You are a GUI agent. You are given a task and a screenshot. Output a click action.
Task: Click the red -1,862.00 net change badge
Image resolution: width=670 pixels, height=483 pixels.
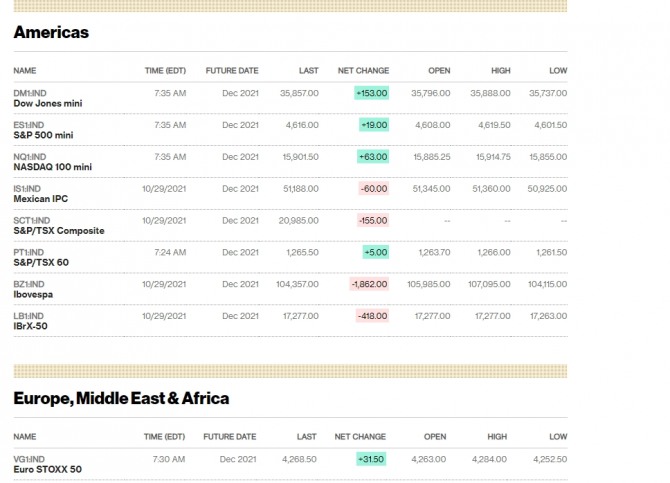tap(369, 284)
